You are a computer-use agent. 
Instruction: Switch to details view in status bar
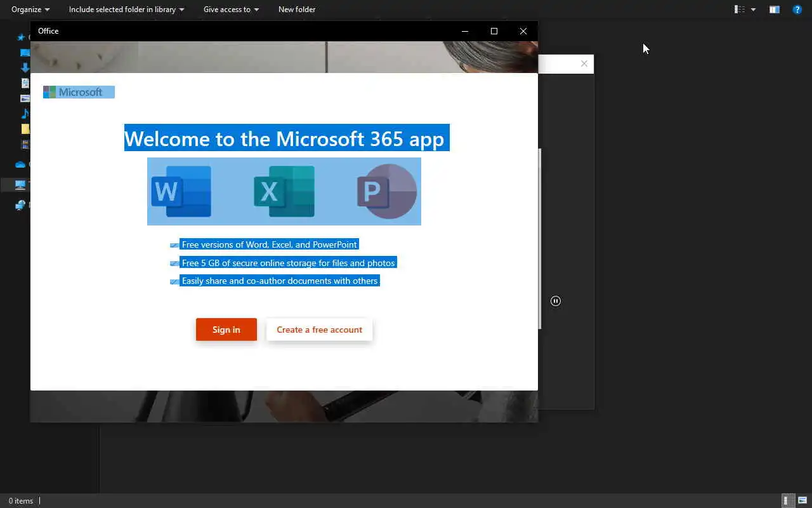click(x=787, y=500)
